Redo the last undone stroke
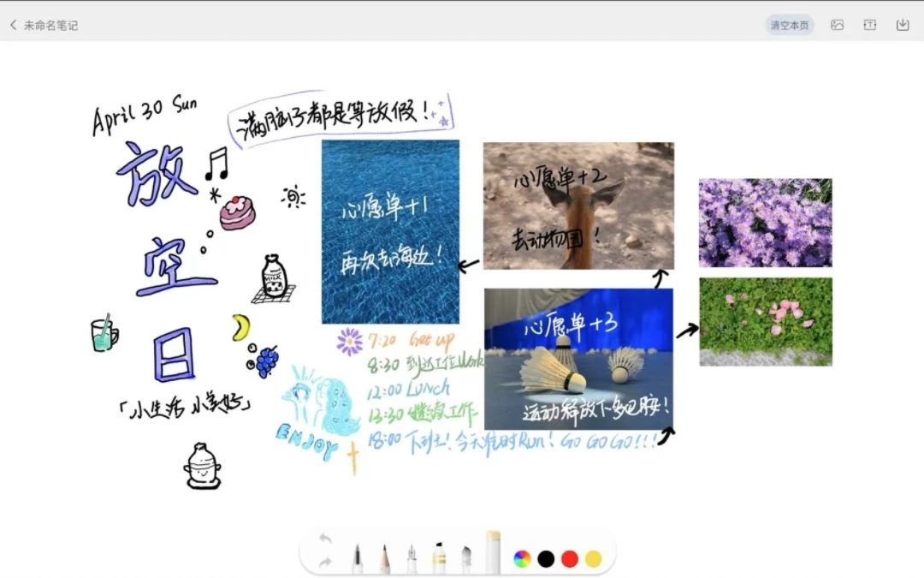Viewport: 924px width, 578px height. (x=326, y=561)
